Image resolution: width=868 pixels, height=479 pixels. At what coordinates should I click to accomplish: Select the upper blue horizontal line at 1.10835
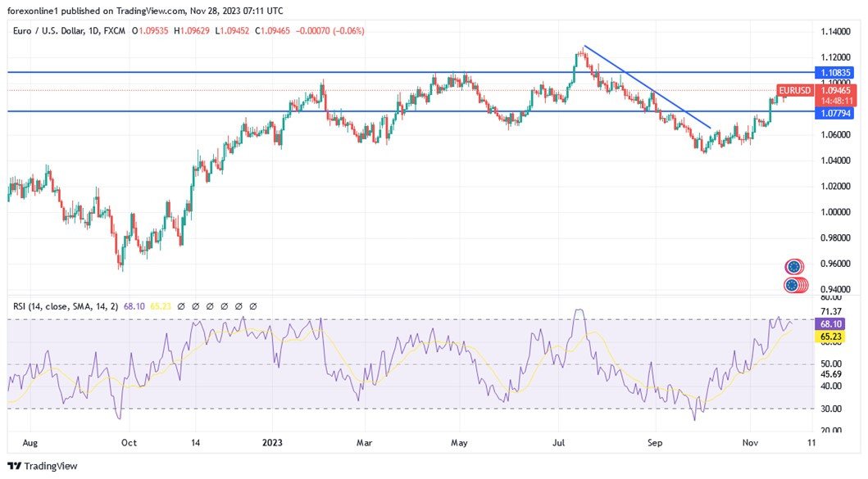coord(410,72)
